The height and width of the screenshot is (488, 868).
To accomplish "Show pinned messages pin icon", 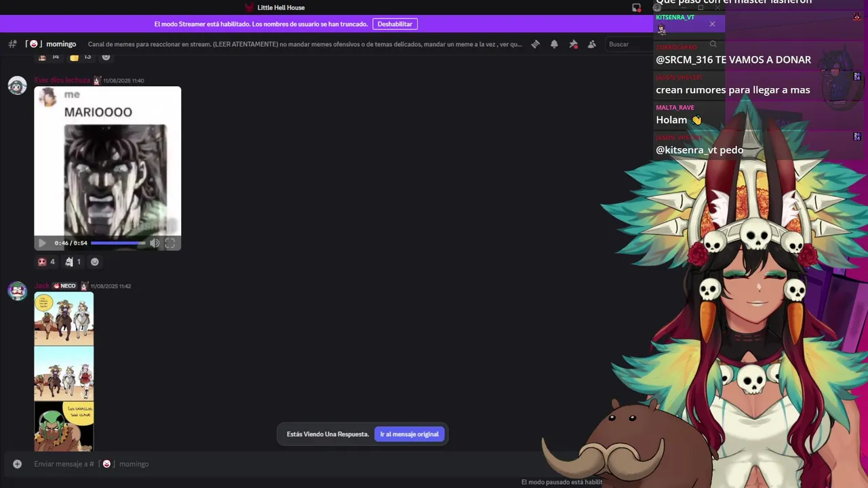I will tap(573, 44).
